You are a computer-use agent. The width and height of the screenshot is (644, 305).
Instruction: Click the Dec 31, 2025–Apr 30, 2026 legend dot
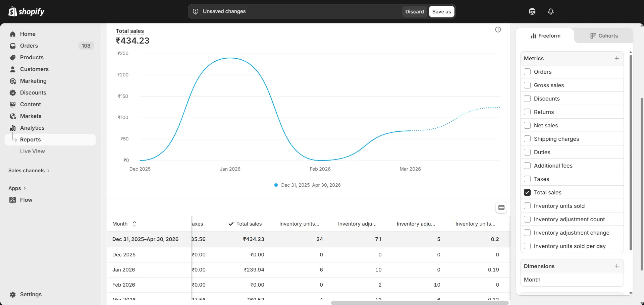pyautogui.click(x=276, y=185)
